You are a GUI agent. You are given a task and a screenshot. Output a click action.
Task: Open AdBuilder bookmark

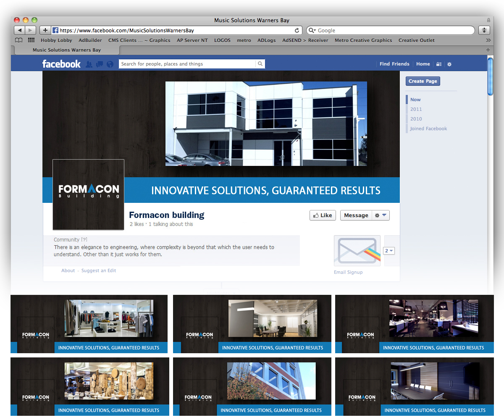click(90, 40)
